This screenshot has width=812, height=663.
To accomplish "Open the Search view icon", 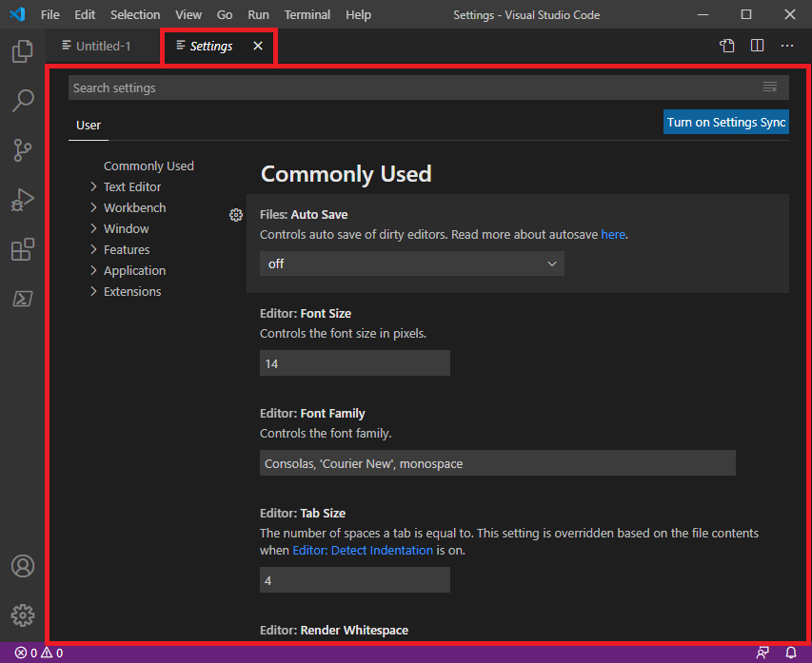I will click(22, 101).
